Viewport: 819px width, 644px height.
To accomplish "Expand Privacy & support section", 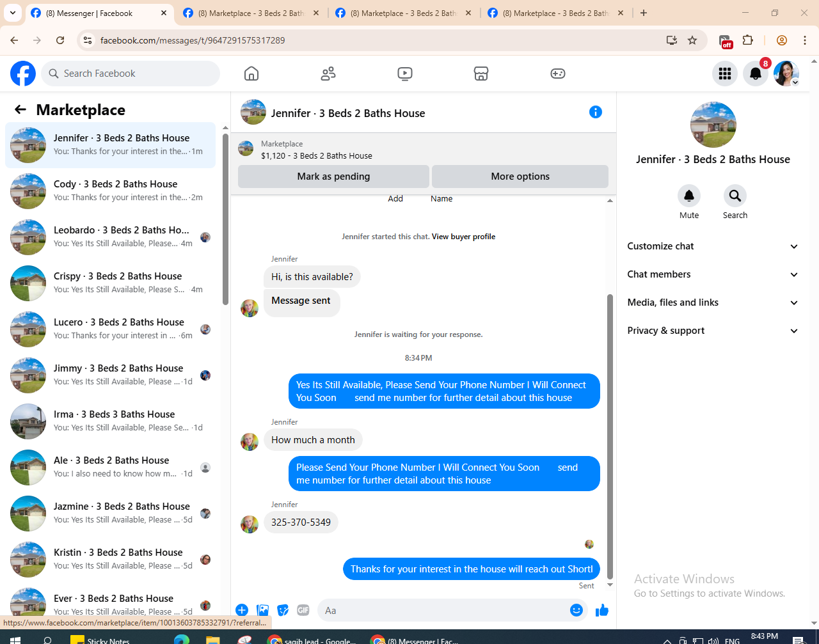I will [713, 331].
